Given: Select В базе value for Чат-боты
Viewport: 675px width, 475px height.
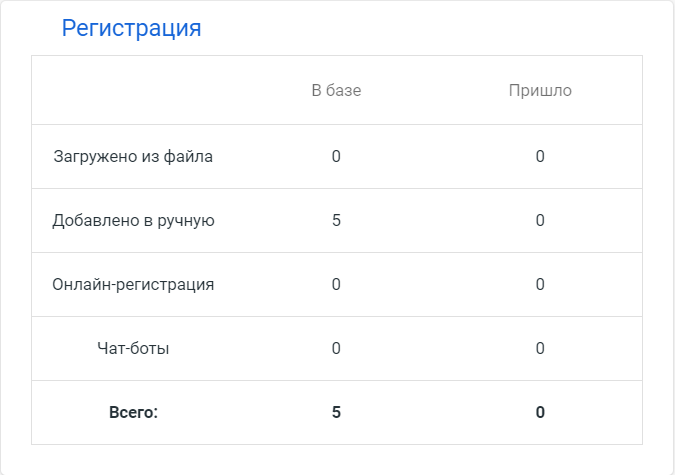Looking at the screenshot, I should coord(336,348).
